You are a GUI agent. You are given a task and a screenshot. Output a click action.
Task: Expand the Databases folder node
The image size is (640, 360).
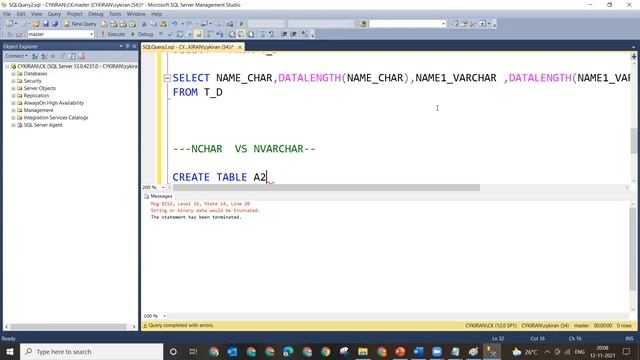pyautogui.click(x=13, y=74)
